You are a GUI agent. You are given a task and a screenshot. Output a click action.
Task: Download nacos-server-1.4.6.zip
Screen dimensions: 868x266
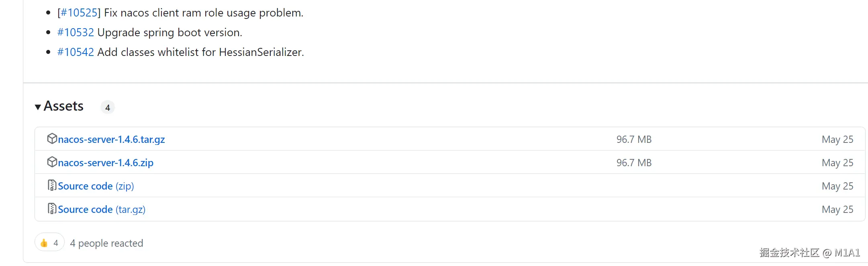[106, 163]
